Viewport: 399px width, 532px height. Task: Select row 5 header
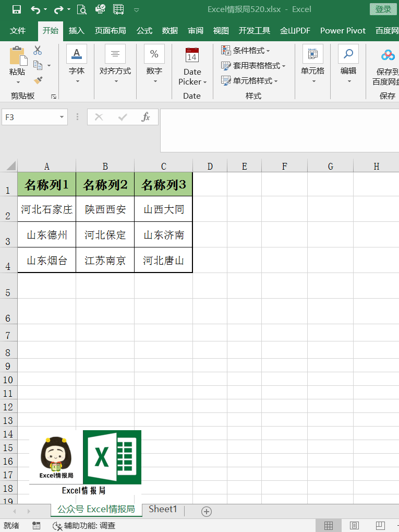click(x=8, y=286)
